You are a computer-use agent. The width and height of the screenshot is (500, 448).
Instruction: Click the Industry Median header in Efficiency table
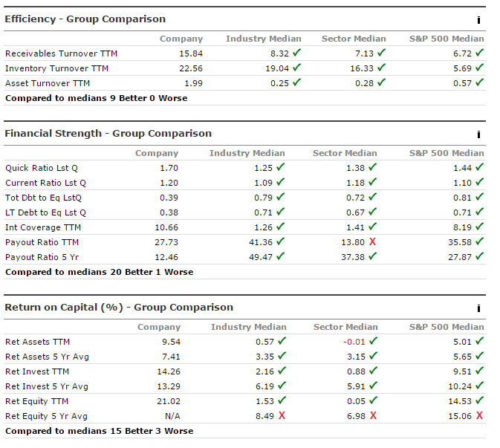pyautogui.click(x=264, y=39)
